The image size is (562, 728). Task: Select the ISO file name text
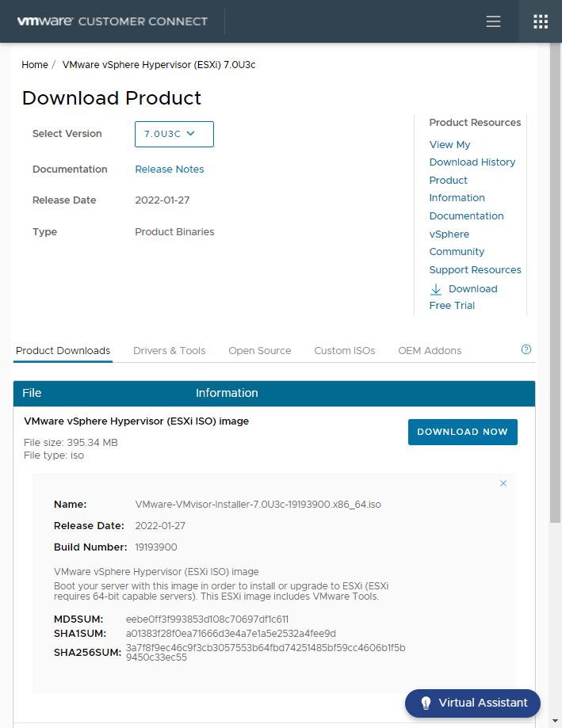(258, 505)
